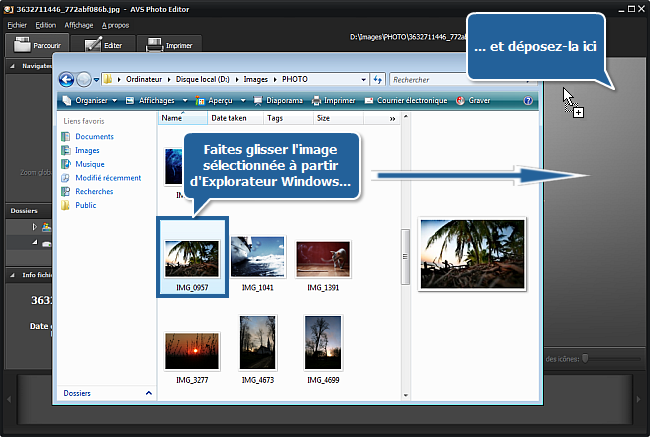
Task: Start the Diaporama slideshow
Action: pos(278,100)
